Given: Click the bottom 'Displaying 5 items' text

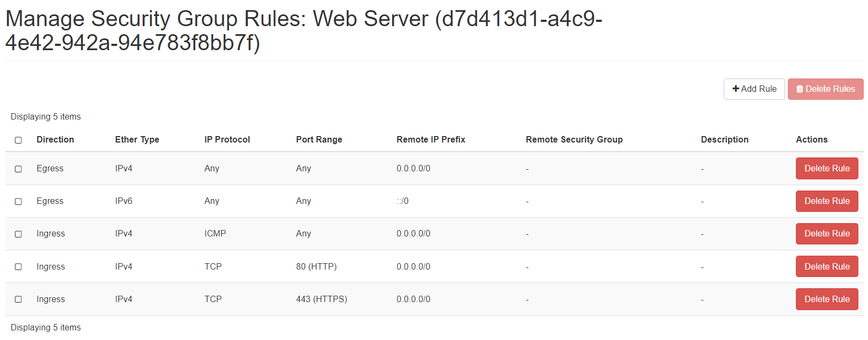Looking at the screenshot, I should 45,327.
